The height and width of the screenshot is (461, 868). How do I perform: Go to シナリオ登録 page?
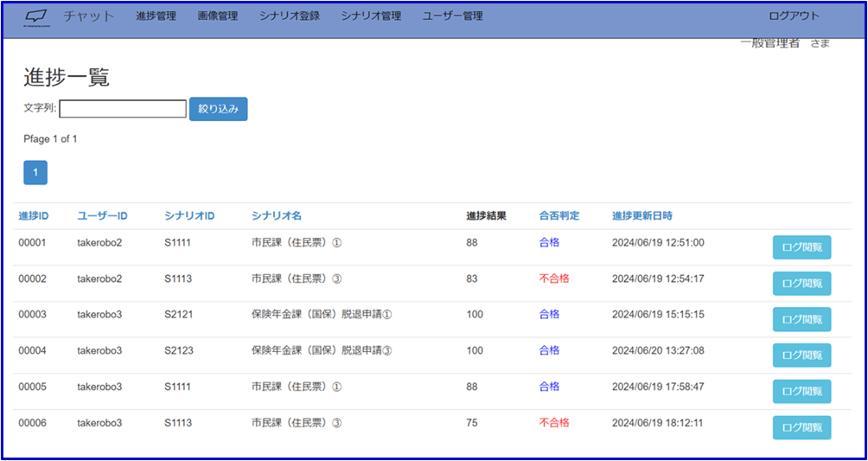(x=289, y=16)
